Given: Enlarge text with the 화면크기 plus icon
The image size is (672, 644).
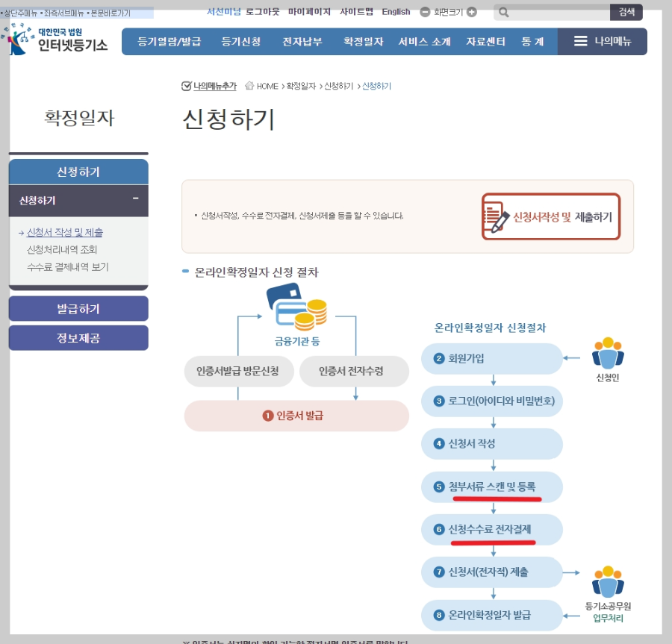Looking at the screenshot, I should (x=472, y=11).
